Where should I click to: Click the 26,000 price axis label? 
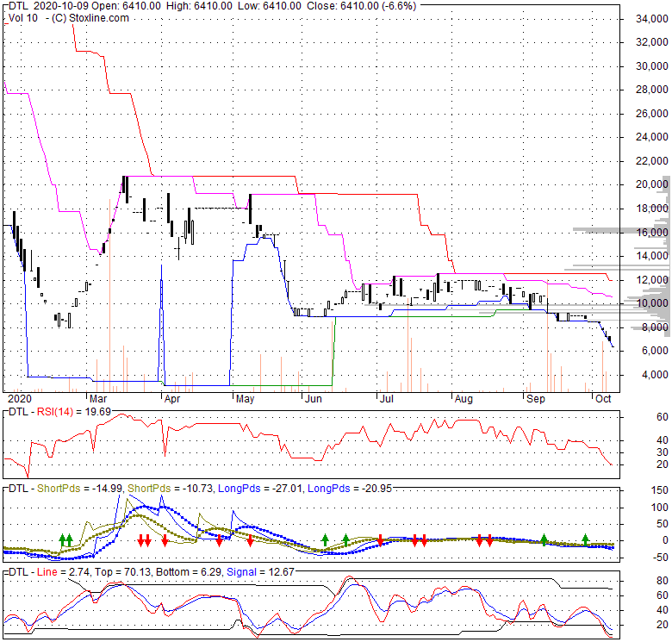(x=652, y=114)
